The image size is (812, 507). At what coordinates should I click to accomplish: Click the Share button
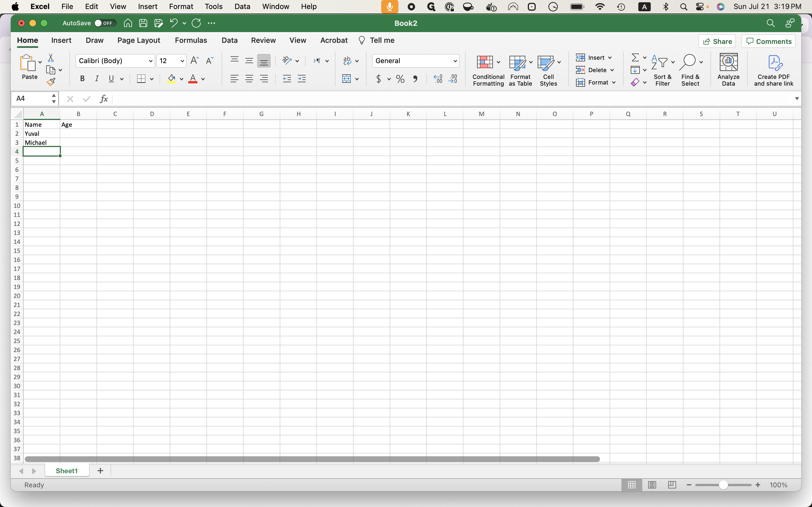(717, 42)
